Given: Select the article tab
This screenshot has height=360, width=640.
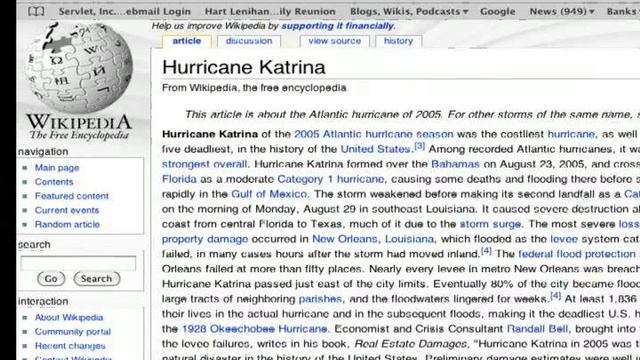Looking at the screenshot, I should (187, 41).
